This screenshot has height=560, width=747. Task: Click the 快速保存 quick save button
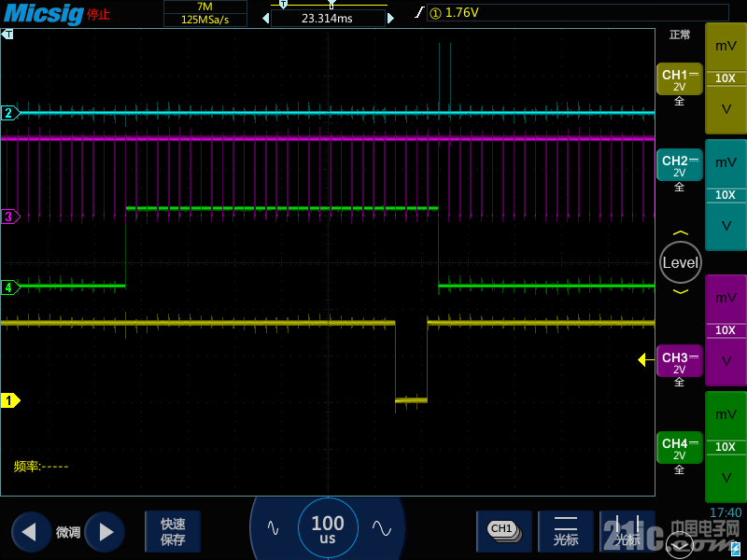(173, 531)
